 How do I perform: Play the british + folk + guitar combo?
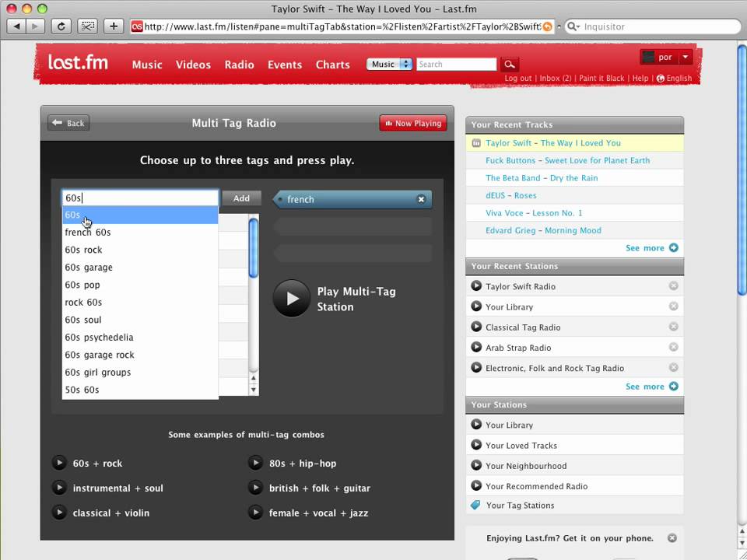pos(255,488)
